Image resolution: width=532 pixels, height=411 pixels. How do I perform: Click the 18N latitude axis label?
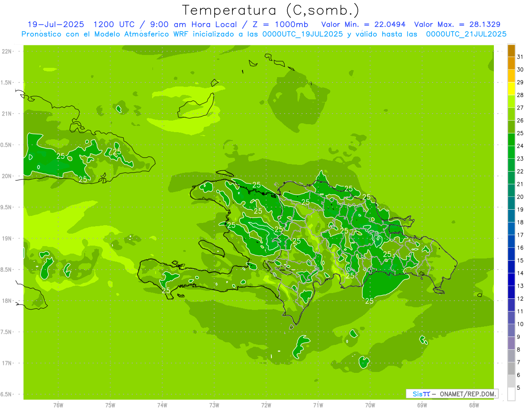tap(6, 301)
